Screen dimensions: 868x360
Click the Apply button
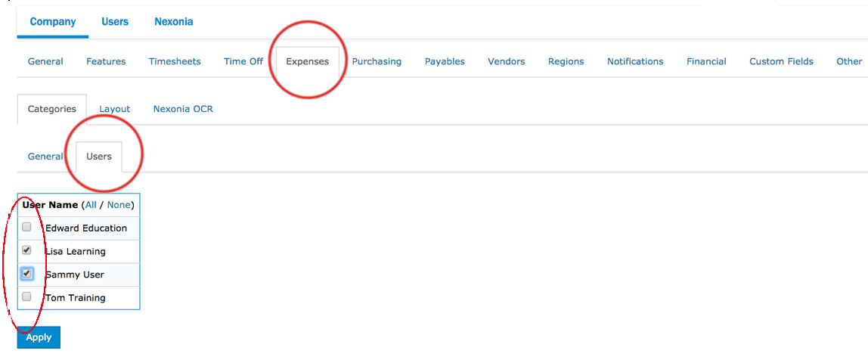coord(39,337)
